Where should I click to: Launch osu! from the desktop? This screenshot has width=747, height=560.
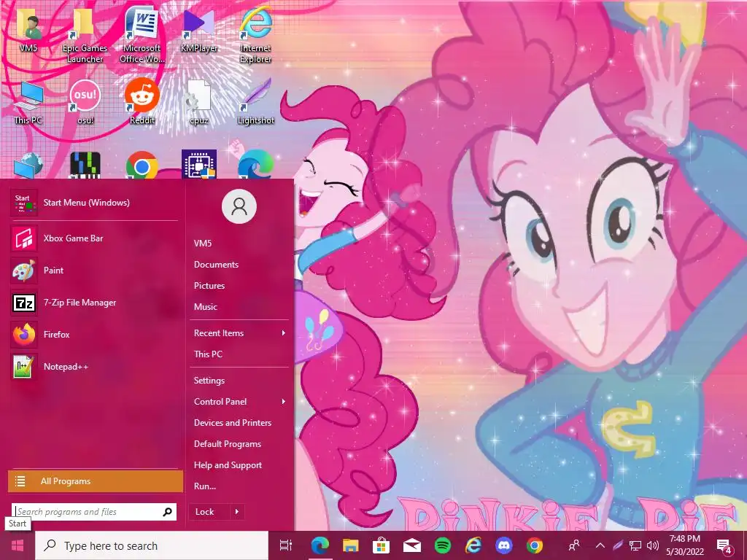pos(85,102)
